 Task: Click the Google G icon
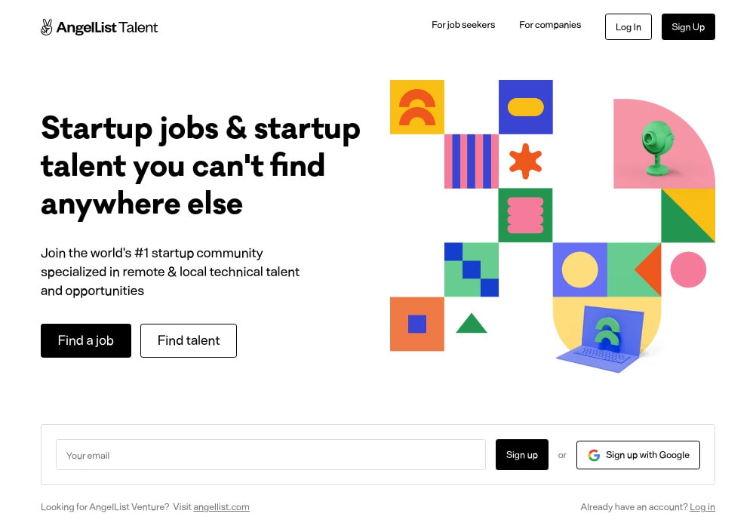coord(594,455)
